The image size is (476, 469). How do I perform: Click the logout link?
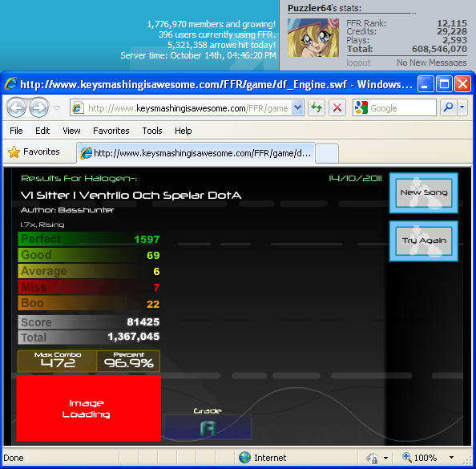pyautogui.click(x=358, y=63)
